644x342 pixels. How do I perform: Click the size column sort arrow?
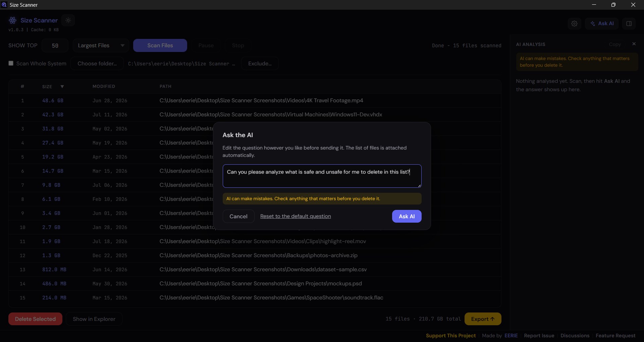62,87
